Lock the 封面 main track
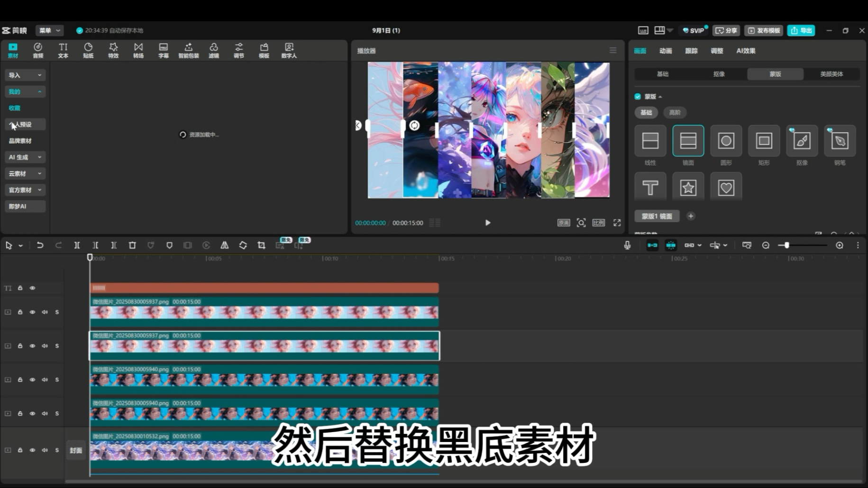 (20, 450)
